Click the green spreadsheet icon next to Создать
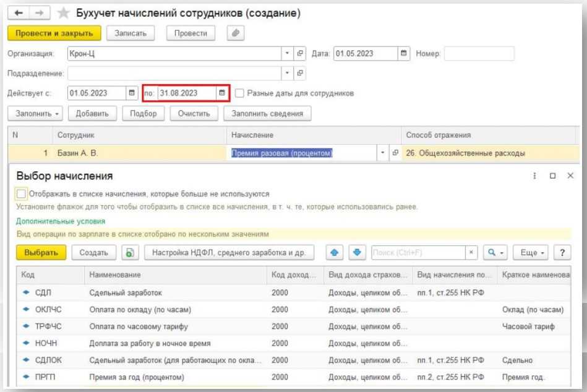The width and height of the screenshot is (587, 392). 129,253
